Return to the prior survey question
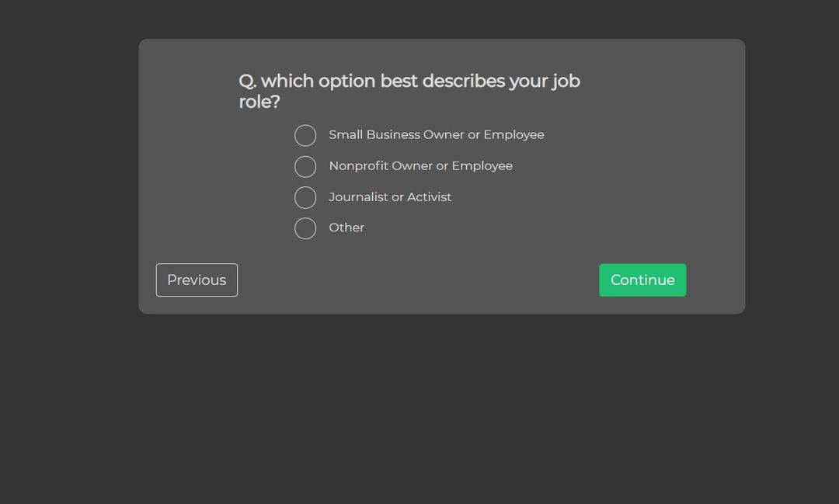The width and height of the screenshot is (839, 504). [197, 280]
